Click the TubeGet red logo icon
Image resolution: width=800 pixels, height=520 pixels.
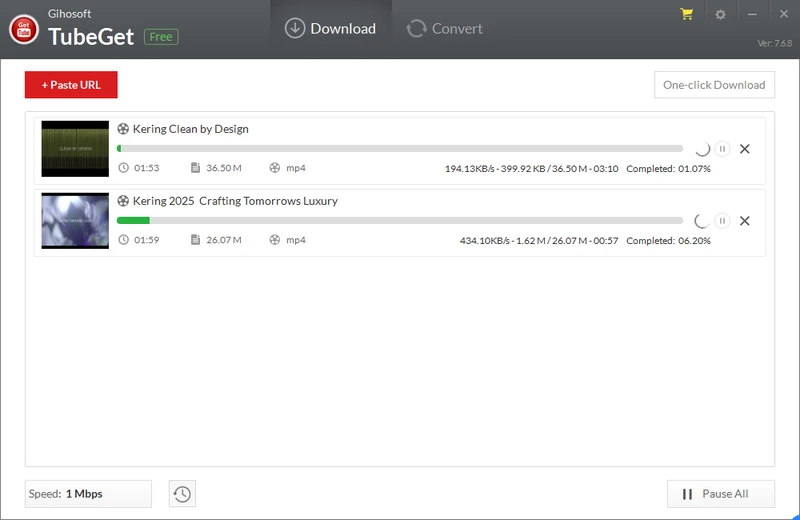23,30
